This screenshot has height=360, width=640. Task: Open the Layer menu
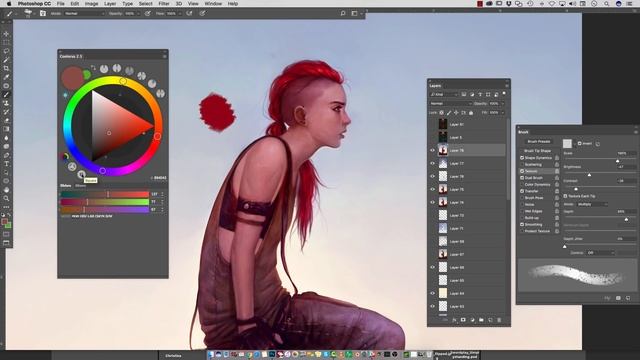(x=110, y=4)
